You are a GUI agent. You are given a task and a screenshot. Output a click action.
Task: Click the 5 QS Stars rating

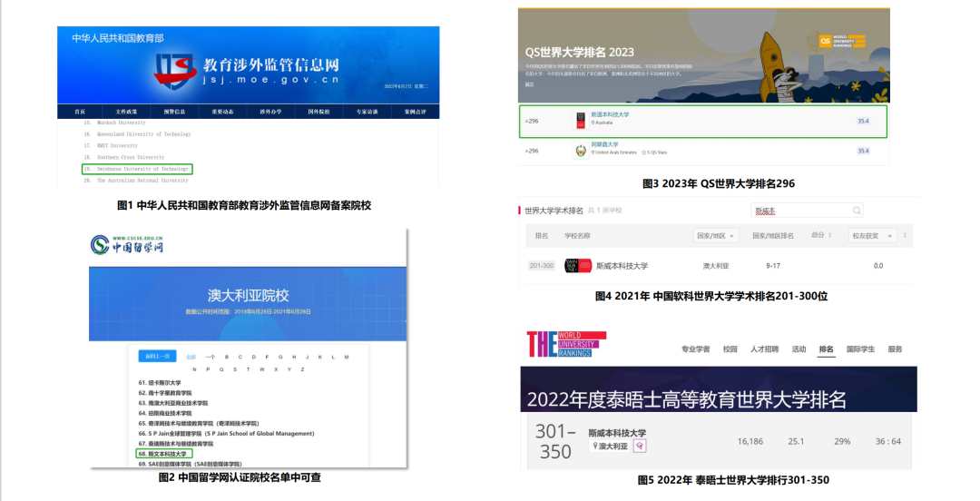[654, 152]
